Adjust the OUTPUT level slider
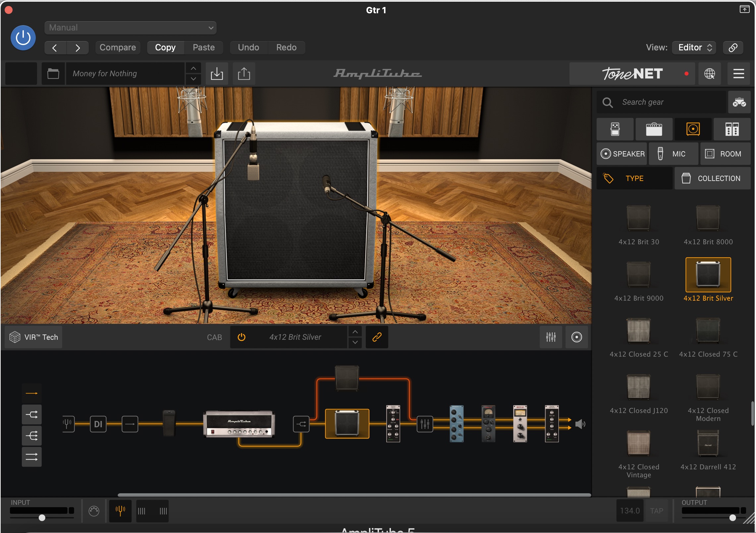Screen dimensions: 756x533 click(732, 517)
